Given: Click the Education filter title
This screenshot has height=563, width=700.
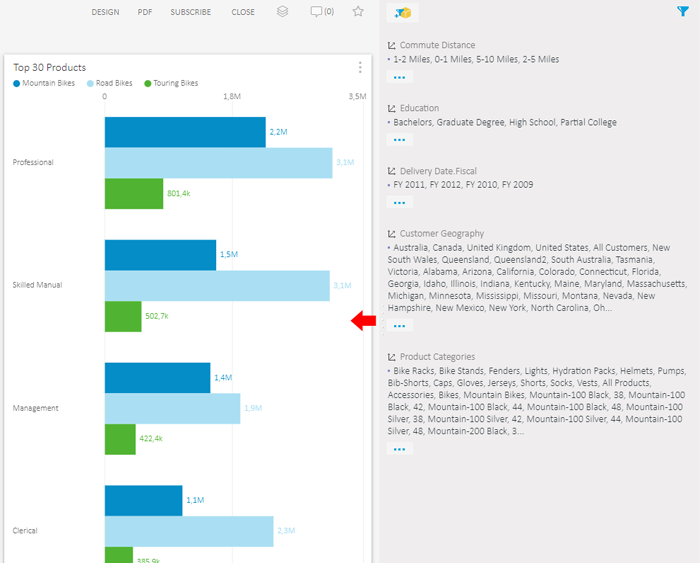Looking at the screenshot, I should [x=420, y=108].
